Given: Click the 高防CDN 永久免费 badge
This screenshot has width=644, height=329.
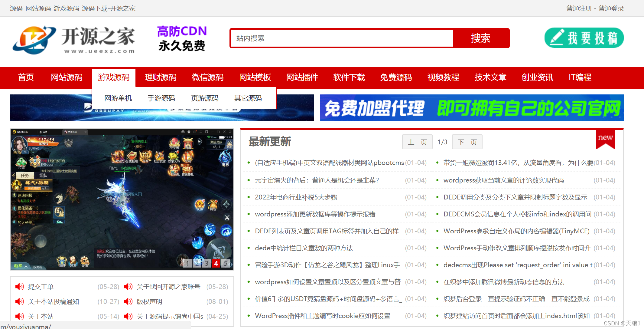Looking at the screenshot, I should (181, 38).
